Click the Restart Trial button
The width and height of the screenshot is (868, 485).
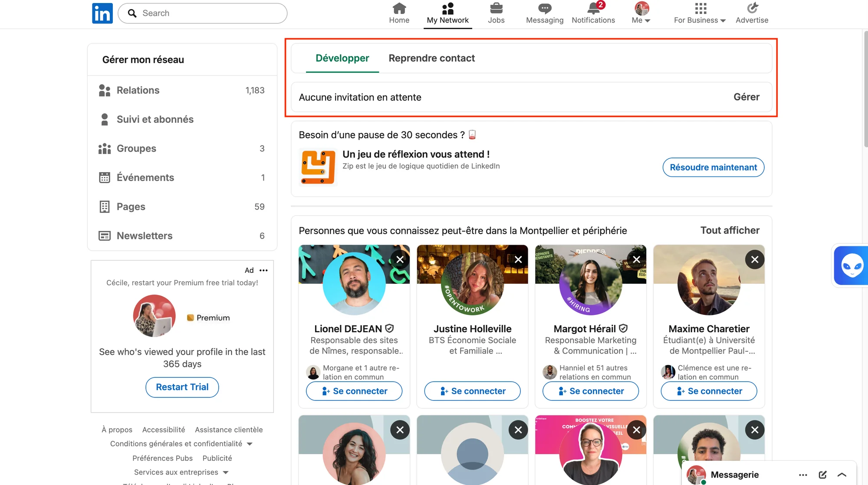click(182, 387)
